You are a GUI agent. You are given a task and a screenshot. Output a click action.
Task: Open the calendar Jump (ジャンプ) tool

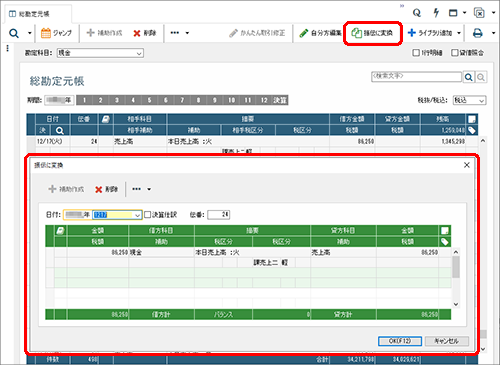pos(56,33)
